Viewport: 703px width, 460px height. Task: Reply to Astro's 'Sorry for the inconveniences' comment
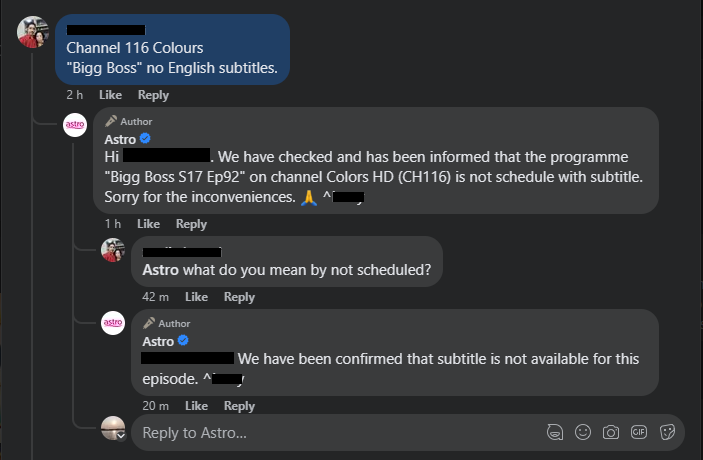(x=191, y=224)
